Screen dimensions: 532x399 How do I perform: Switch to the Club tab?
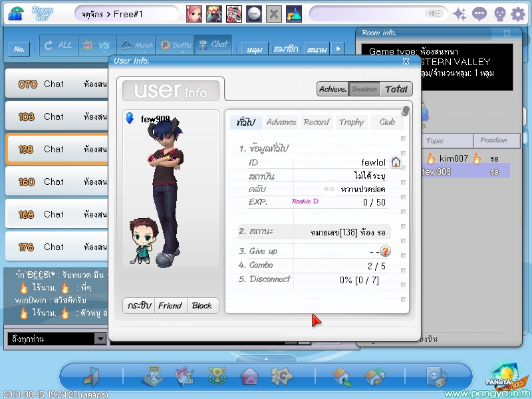click(x=387, y=122)
